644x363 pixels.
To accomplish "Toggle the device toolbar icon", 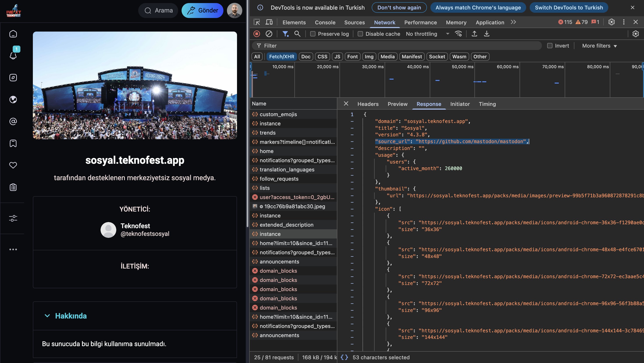I will pyautogui.click(x=269, y=22).
